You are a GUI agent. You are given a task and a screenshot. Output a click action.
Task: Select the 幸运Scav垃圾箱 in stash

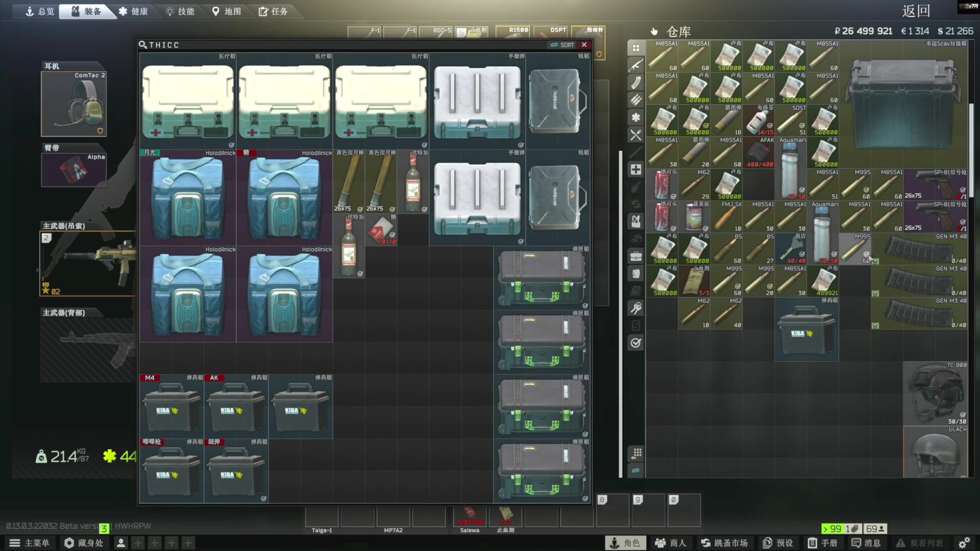click(903, 104)
